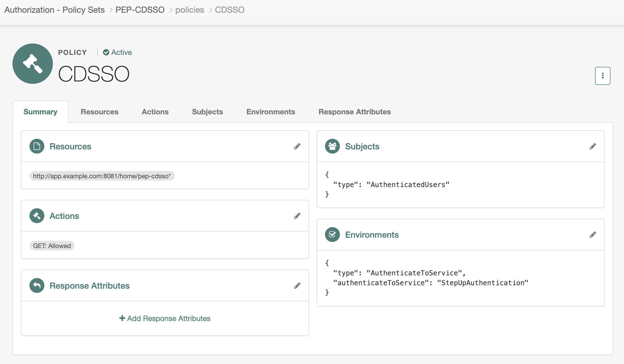
Task: Select the Subjects tab
Action: click(x=207, y=112)
